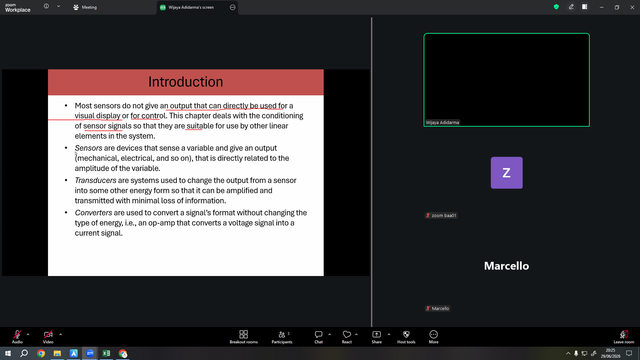The height and width of the screenshot is (360, 640).
Task: Unmute the Audio microphone button
Action: point(17,337)
